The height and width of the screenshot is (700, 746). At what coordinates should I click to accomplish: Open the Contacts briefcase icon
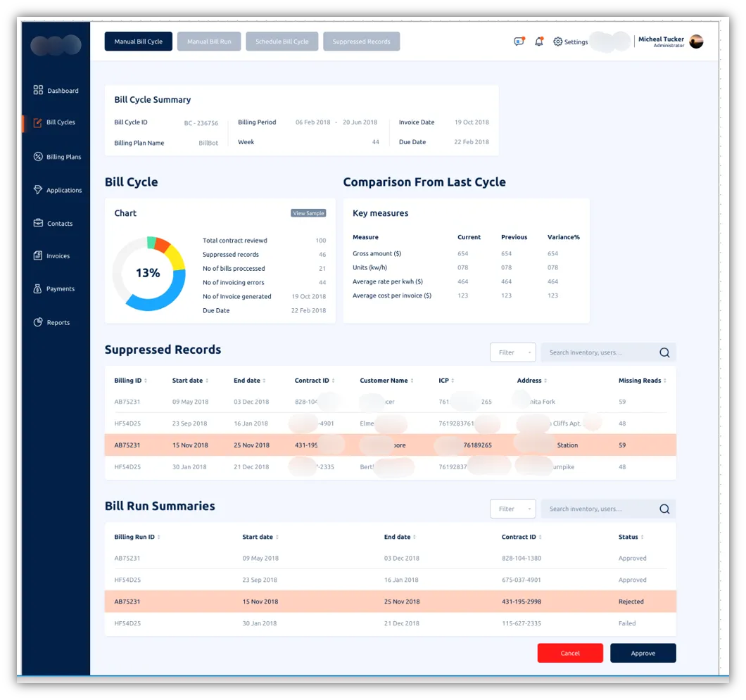click(38, 222)
